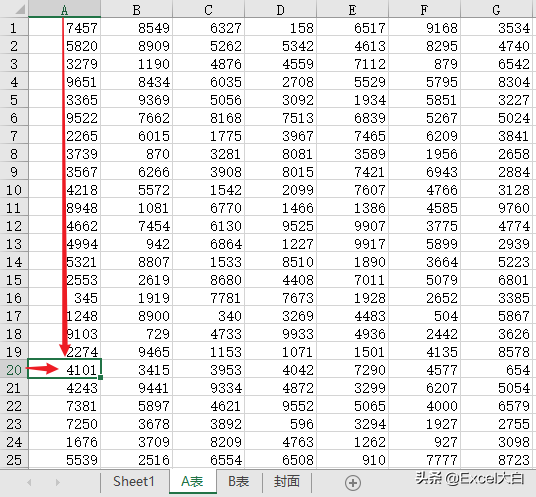Select row 25 header

pos(14,460)
